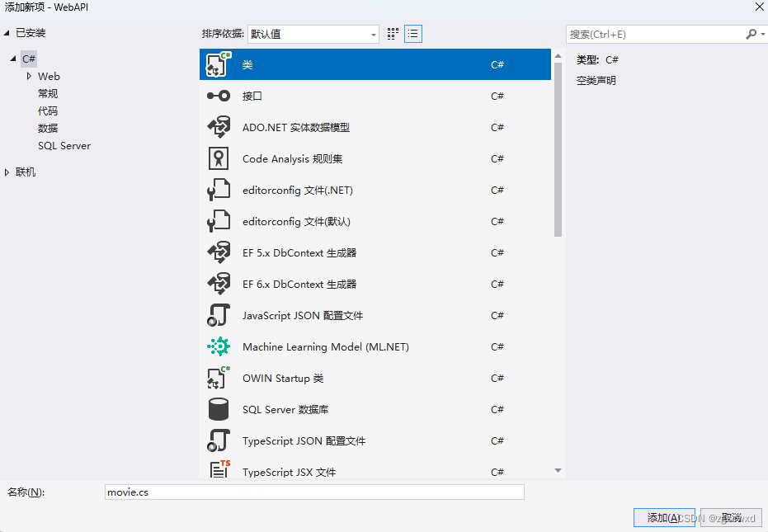This screenshot has height=532, width=768.
Task: Click the template list scroll up arrow
Action: click(x=558, y=56)
